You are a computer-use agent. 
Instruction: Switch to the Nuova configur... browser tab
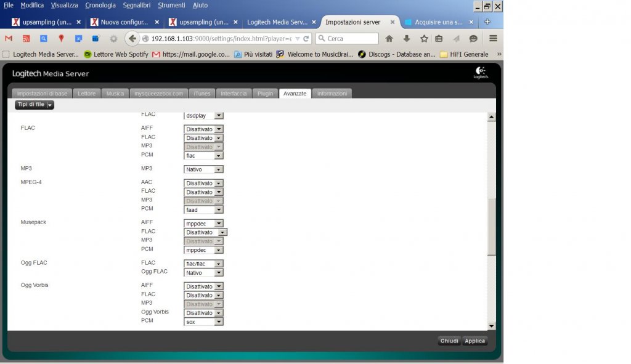(x=124, y=22)
